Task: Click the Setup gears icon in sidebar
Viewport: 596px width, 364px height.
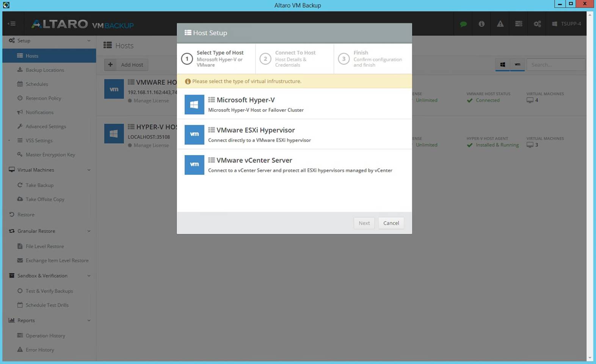Action: pyautogui.click(x=12, y=41)
